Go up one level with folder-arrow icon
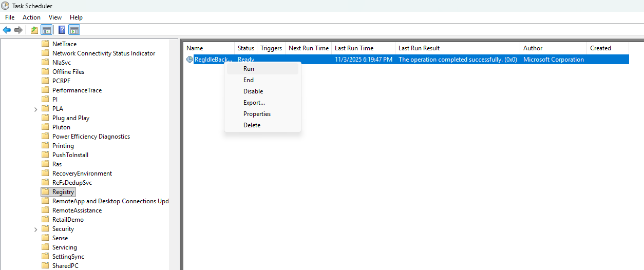Viewport: 644px width, 270px height. click(34, 30)
